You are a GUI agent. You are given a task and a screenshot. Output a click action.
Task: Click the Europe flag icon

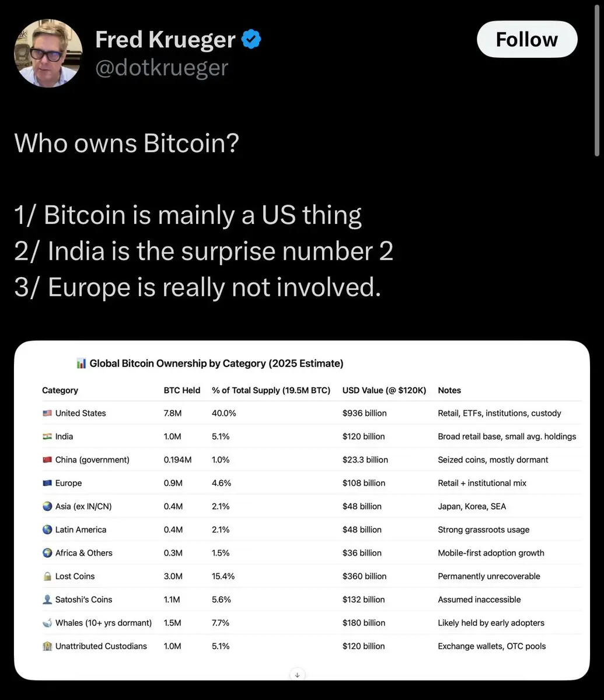coord(47,483)
